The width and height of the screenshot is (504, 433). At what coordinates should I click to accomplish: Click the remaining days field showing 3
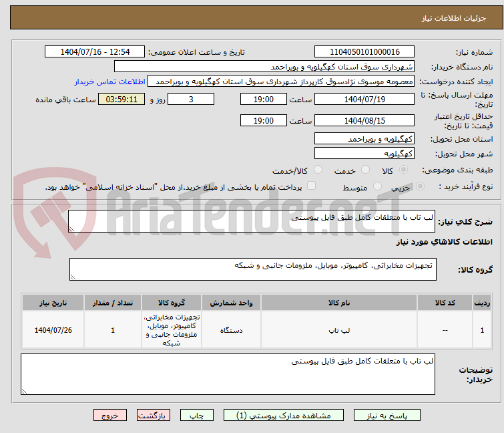191,99
